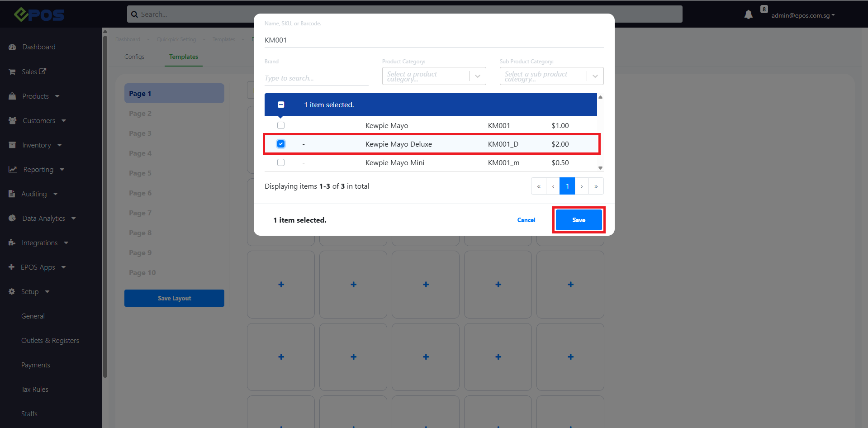Switch to the Configs tab
Image resolution: width=868 pixels, height=428 pixels.
(x=134, y=57)
